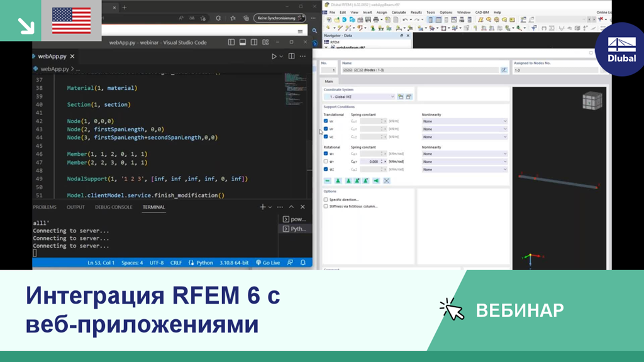Add a new terminal with plus icon
The image size is (644, 362).
[263, 207]
